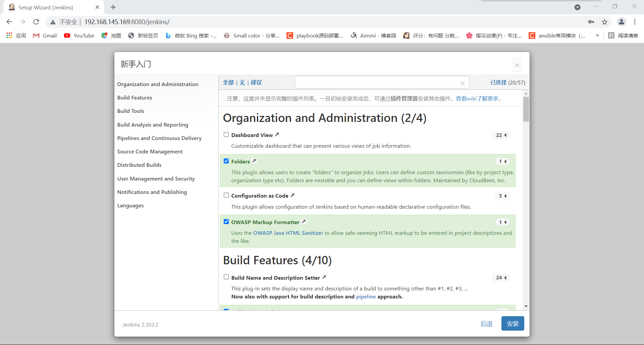Expand Build Name Setter's 24 dependencies
This screenshot has width=644, height=345.
coord(501,278)
